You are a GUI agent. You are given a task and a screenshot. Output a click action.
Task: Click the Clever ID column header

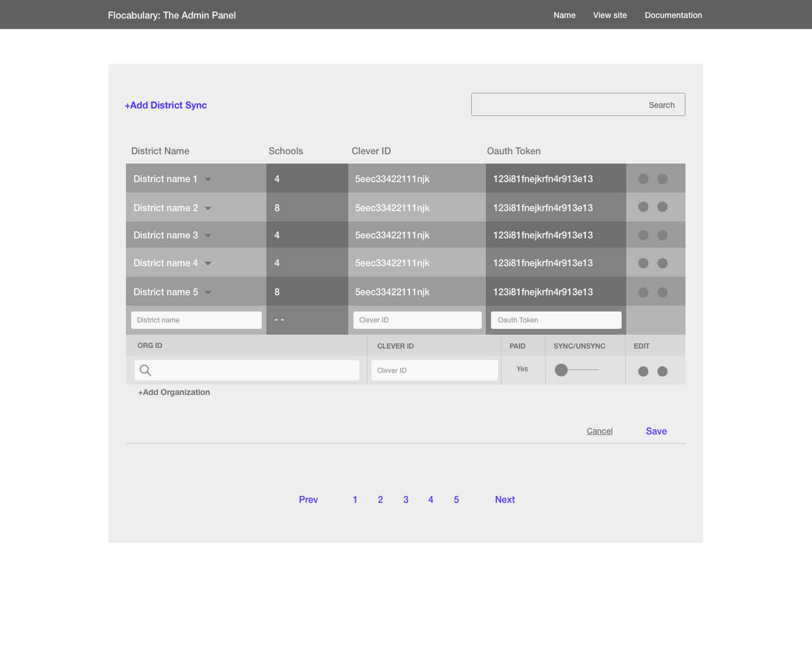(x=371, y=151)
